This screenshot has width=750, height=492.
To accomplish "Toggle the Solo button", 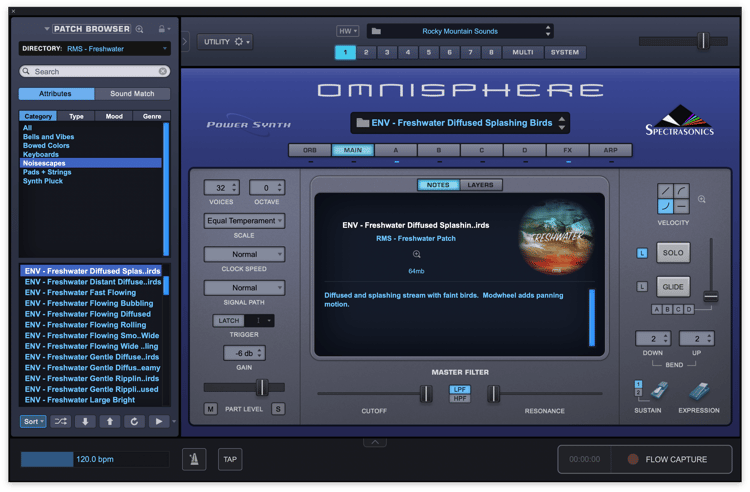I will 673,253.
